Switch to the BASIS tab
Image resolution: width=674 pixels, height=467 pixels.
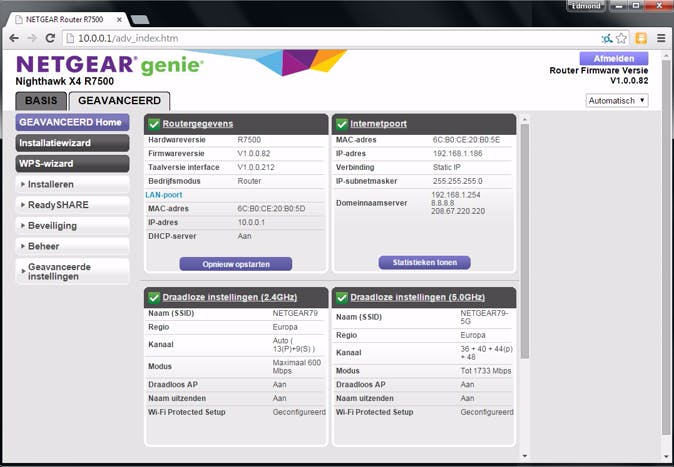tap(41, 101)
